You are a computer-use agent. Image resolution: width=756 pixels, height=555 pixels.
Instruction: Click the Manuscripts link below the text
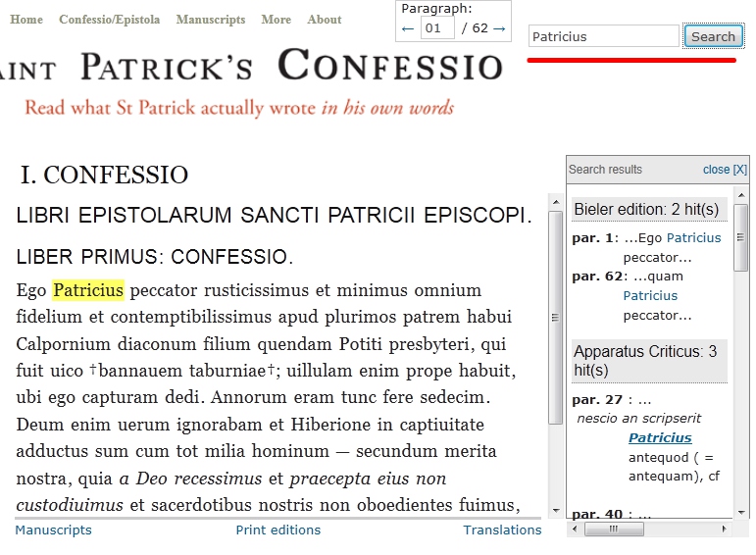54,530
